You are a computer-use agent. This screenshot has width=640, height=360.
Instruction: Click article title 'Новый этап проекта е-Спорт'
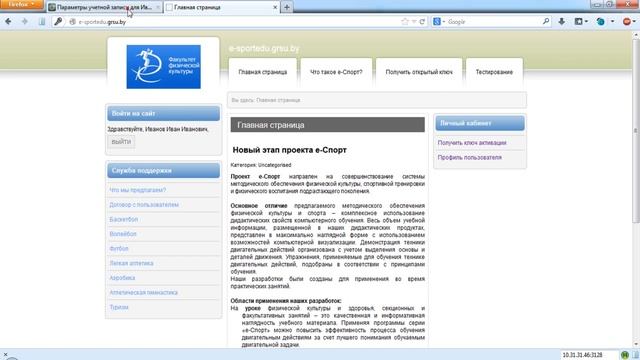289,150
